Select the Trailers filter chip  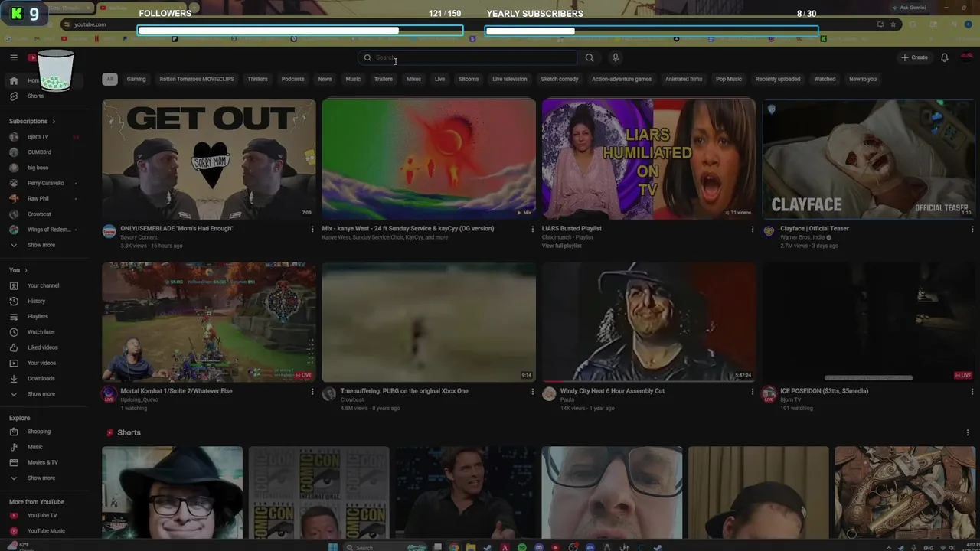(x=384, y=79)
